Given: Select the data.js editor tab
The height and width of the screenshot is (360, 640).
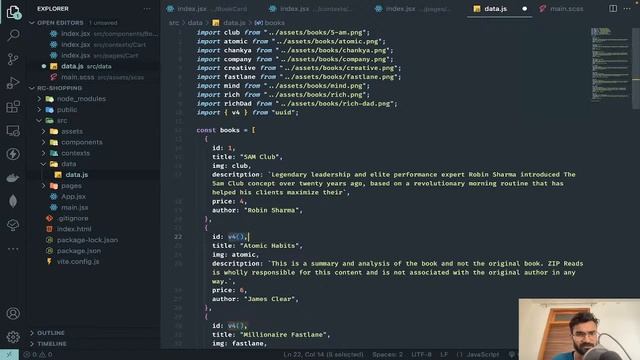Looking at the screenshot, I should [x=496, y=9].
